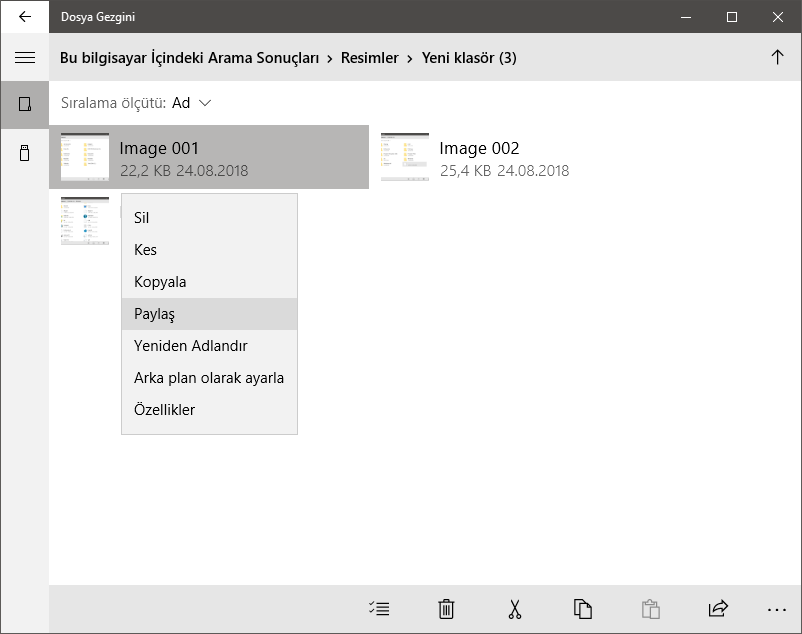Click the 22,2 KB 24.08.2018 details text
This screenshot has width=802, height=634.
pyautogui.click(x=184, y=170)
